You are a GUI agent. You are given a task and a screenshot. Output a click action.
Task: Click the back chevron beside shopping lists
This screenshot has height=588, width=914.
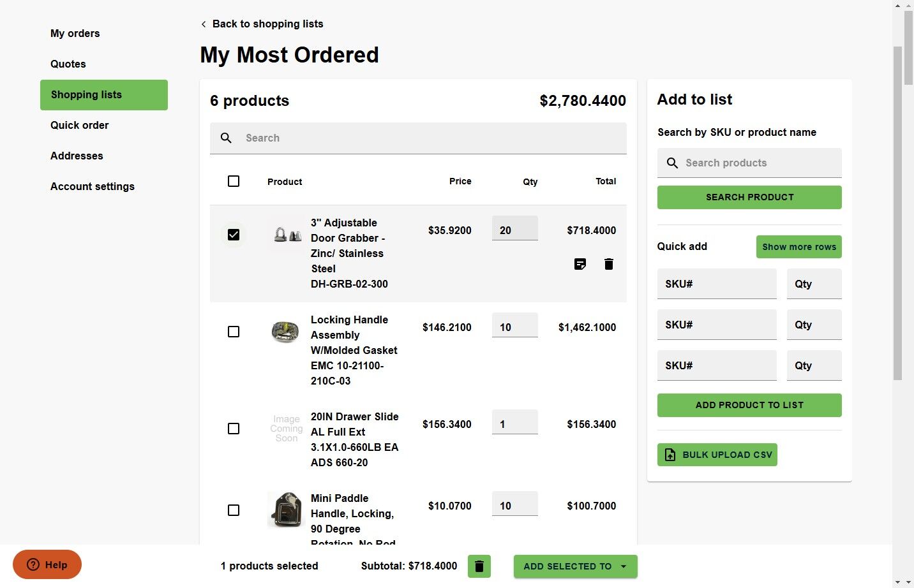click(x=204, y=24)
